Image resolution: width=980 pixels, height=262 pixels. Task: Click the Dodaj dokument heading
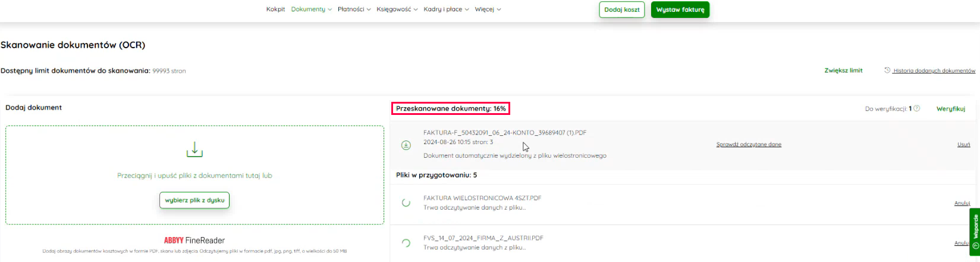[x=34, y=108]
